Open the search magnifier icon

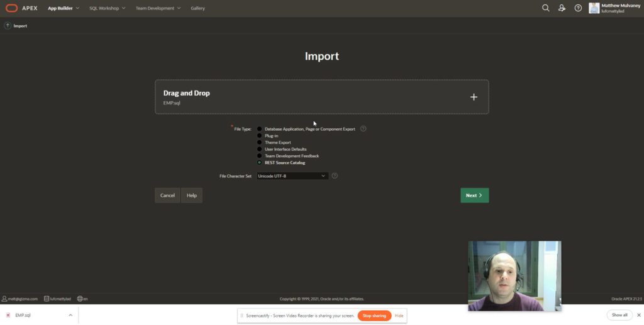coord(545,8)
